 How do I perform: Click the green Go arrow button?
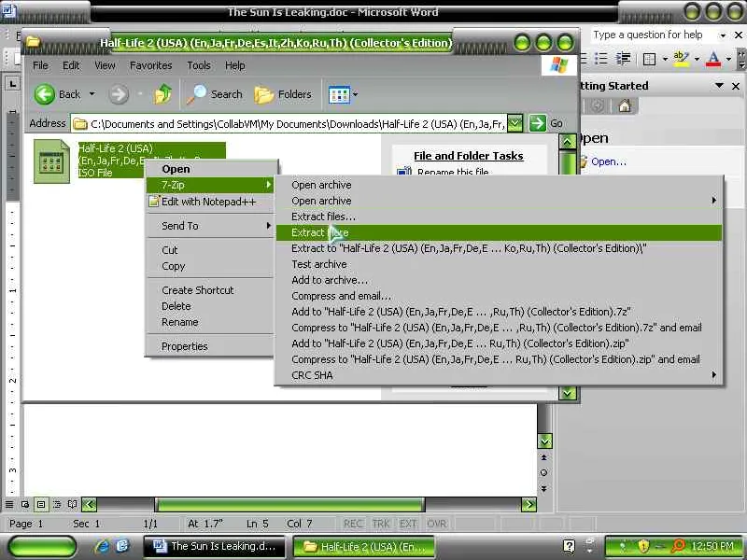click(538, 123)
